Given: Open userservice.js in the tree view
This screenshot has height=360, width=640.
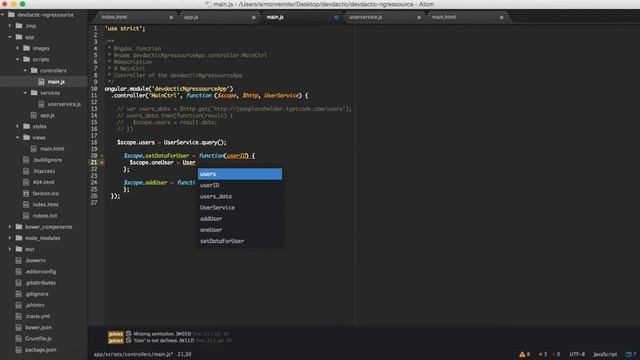Looking at the screenshot, I should [x=64, y=104].
